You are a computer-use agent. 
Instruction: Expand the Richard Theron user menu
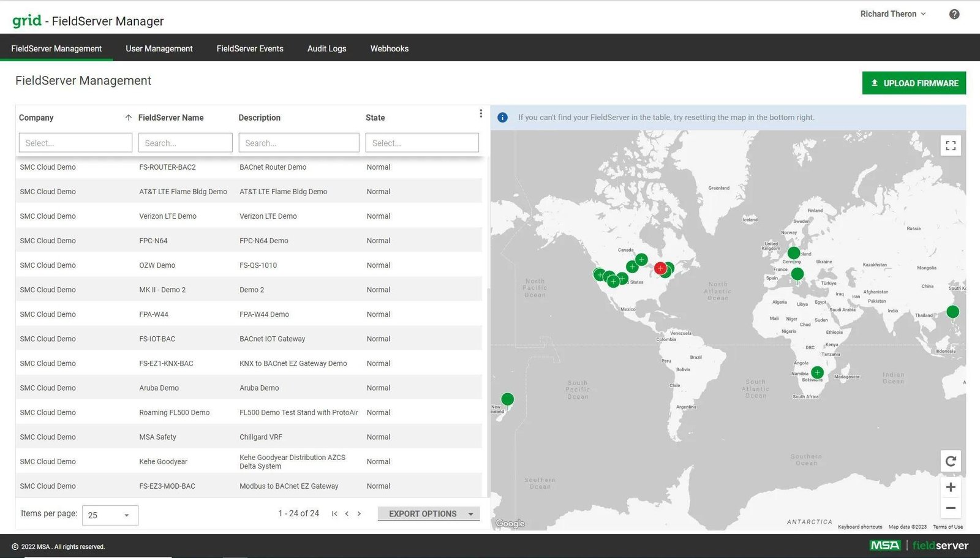[x=892, y=14]
